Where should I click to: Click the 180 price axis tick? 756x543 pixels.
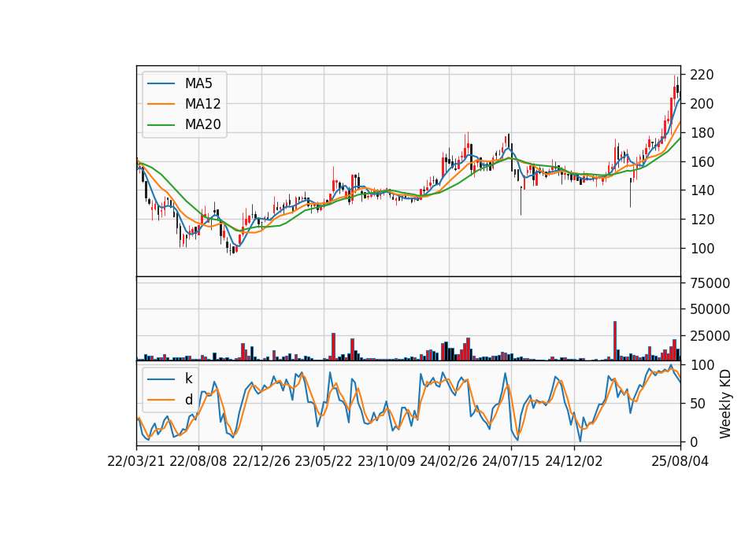pyautogui.click(x=702, y=132)
